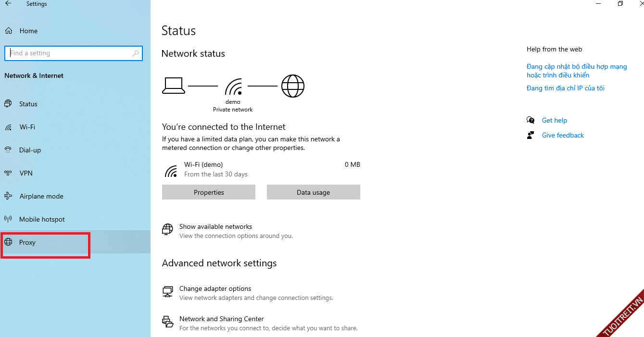The width and height of the screenshot is (644, 337).
Task: Open the Đang tìm địa chỉ IP link
Action: tap(565, 88)
